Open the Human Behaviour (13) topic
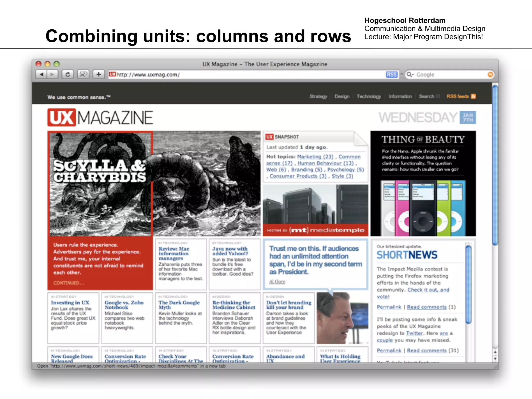This screenshot has width=532, height=399. coord(326,163)
